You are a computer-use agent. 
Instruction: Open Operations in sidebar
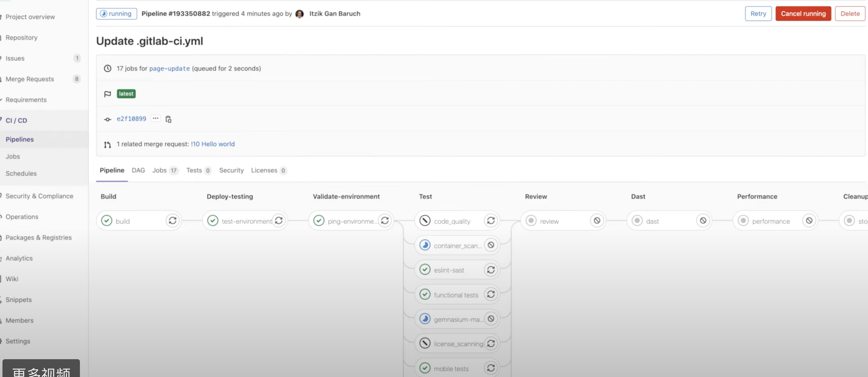pos(22,217)
